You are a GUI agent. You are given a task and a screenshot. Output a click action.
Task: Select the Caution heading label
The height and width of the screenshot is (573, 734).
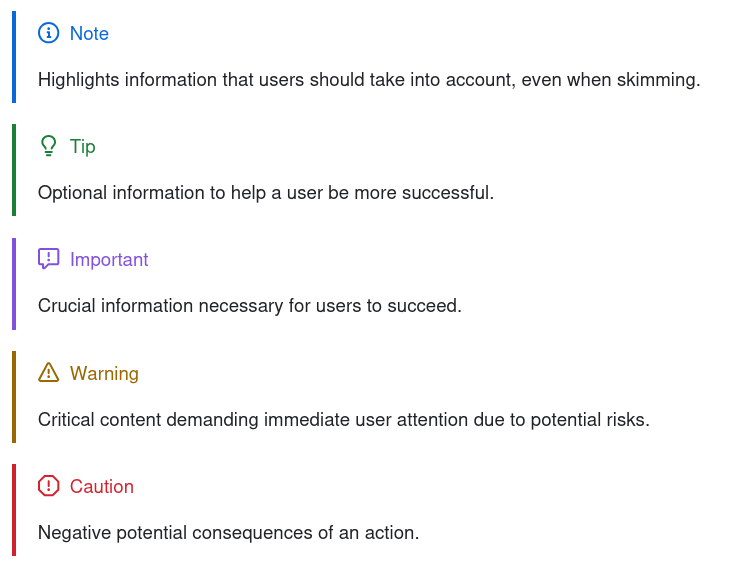(102, 487)
